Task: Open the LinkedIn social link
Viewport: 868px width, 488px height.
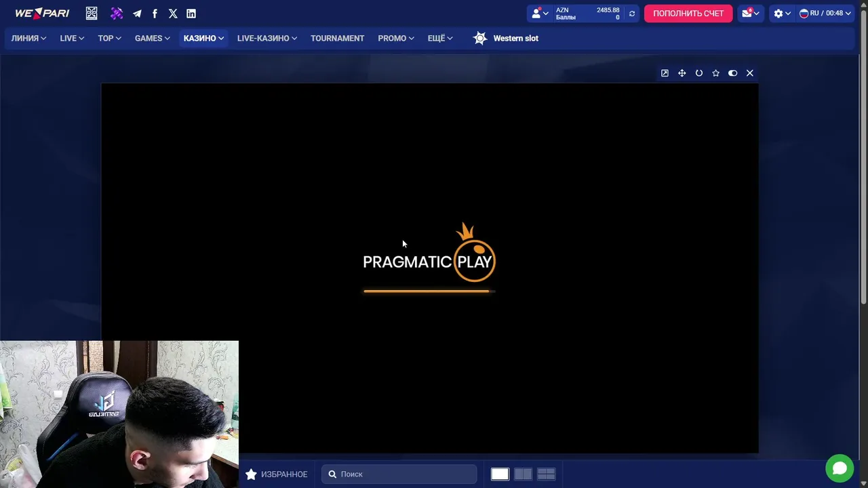Action: (191, 14)
